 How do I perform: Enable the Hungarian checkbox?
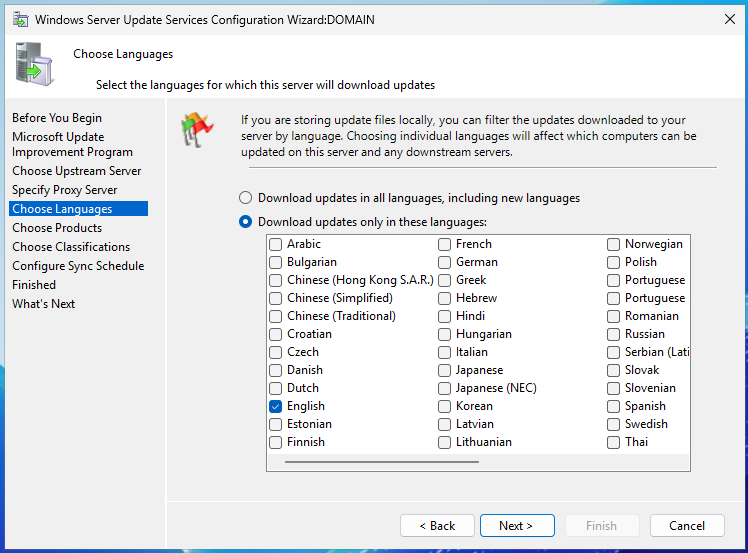coord(444,334)
